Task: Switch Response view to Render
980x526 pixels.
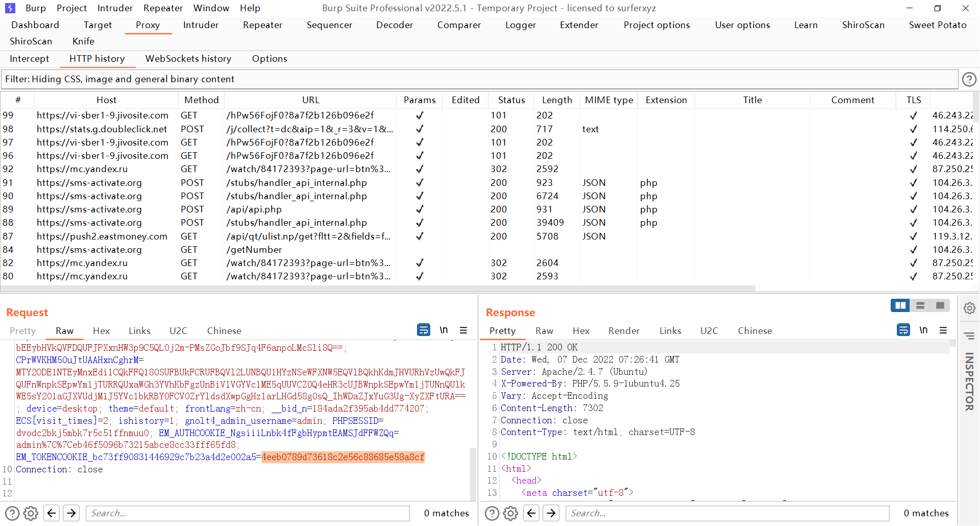Action: pyautogui.click(x=624, y=331)
